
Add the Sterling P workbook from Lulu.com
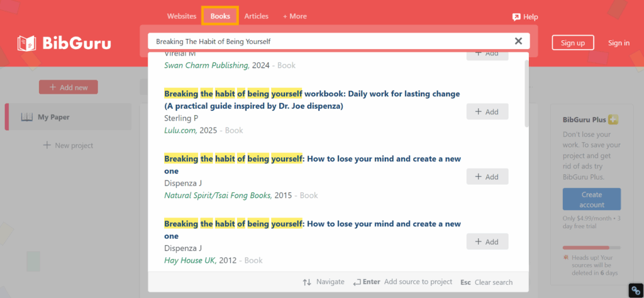pos(487,112)
